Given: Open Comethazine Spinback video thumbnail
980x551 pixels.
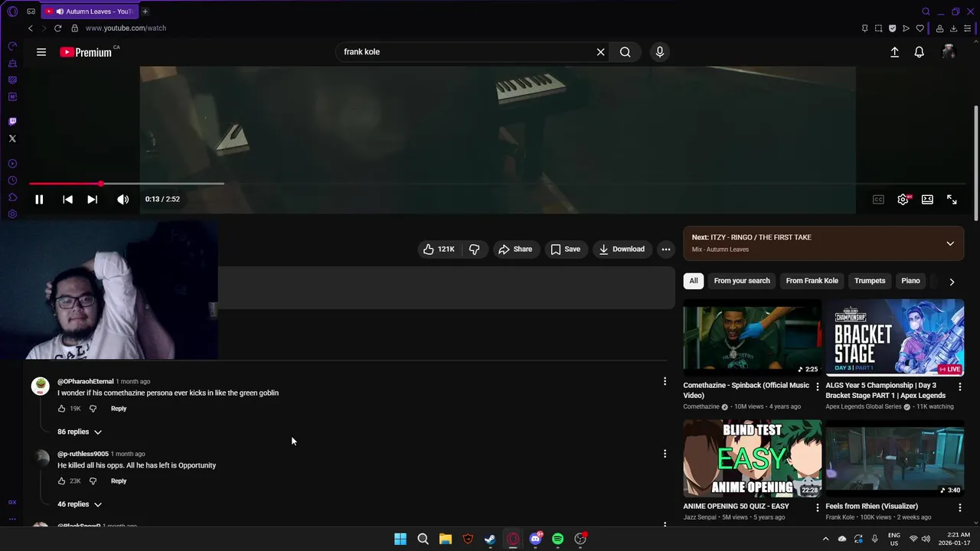Looking at the screenshot, I should (753, 337).
